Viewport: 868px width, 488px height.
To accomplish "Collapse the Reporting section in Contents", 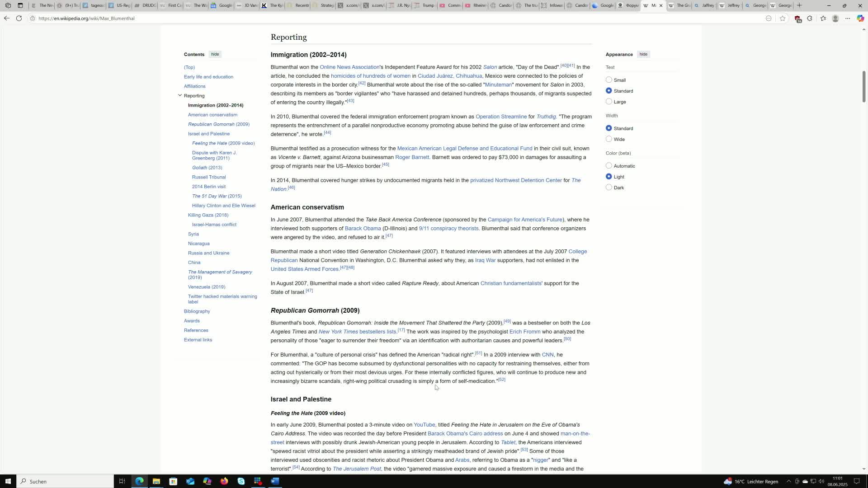I will [x=180, y=95].
